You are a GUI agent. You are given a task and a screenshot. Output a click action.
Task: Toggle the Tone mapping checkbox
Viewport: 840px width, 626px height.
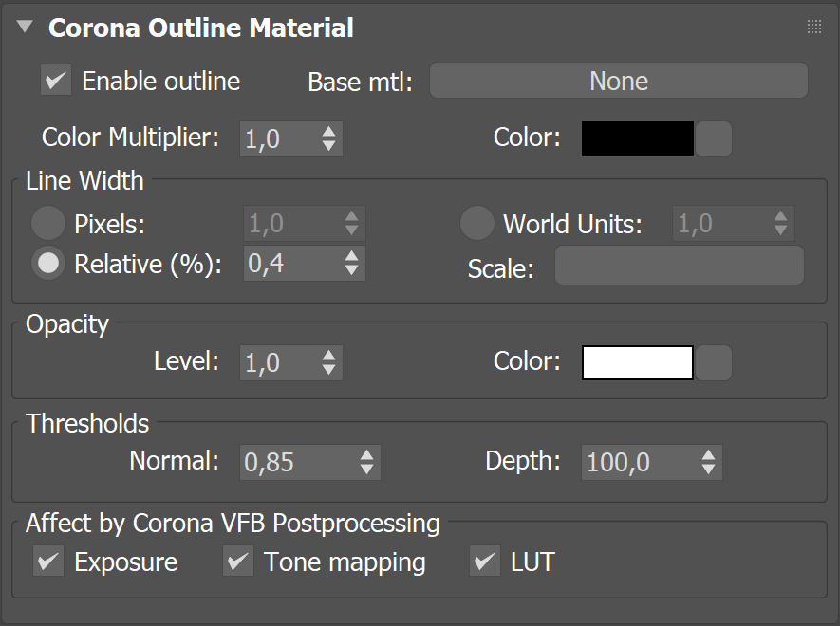[x=238, y=561]
